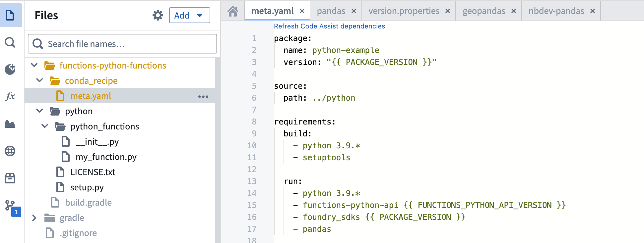644x243 pixels.
Task: Close the nbdev-pandas tab
Action: 593,11
